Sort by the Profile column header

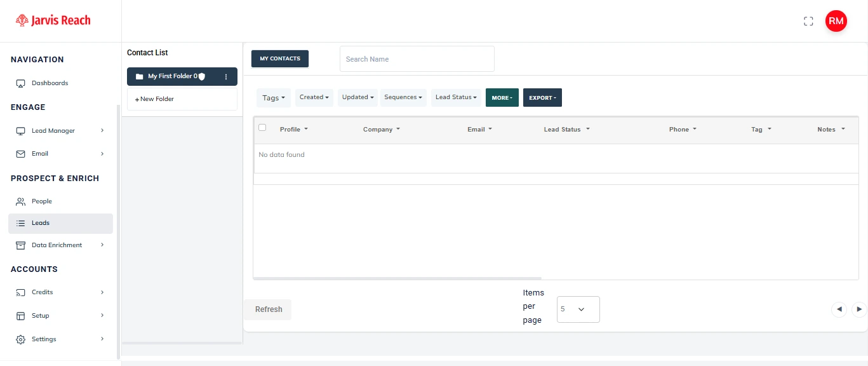(x=294, y=130)
